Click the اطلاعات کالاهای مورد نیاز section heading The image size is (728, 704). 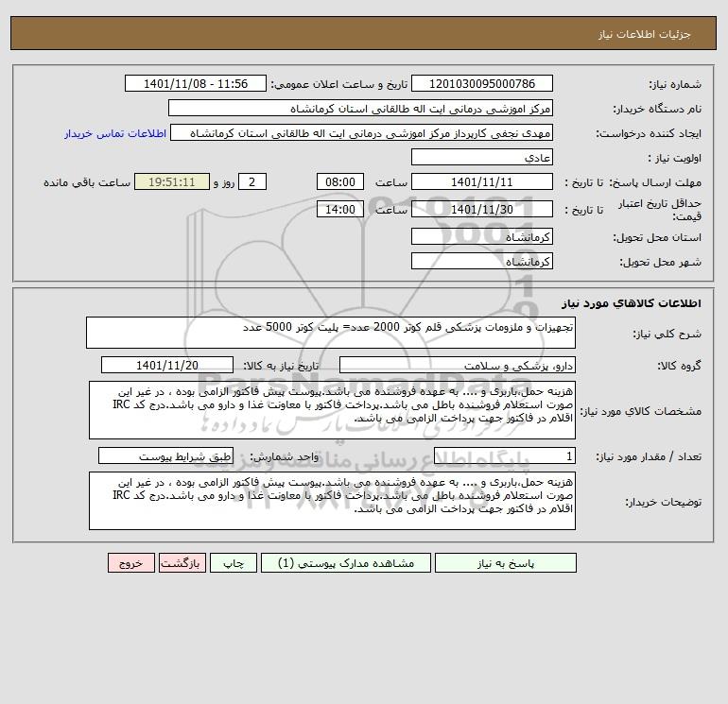632,303
